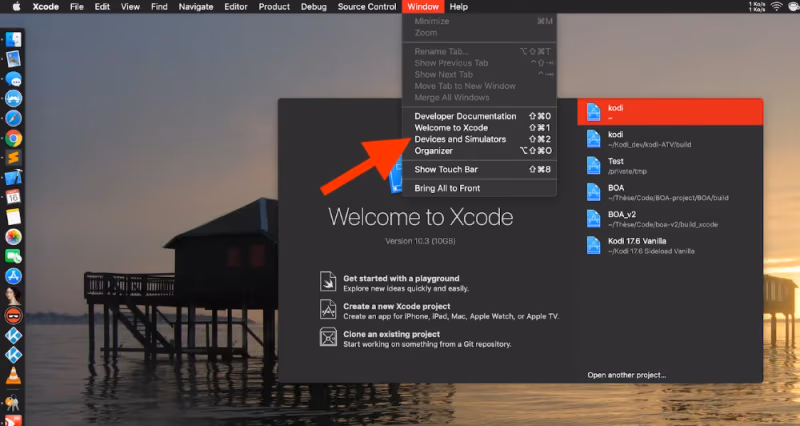Click the red masked-face Dock icon

pos(13,315)
